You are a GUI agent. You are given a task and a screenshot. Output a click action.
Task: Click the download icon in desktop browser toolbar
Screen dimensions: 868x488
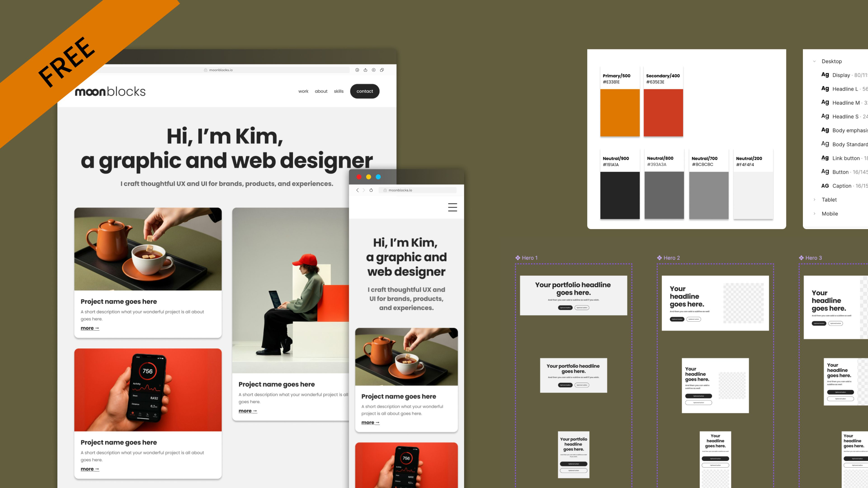[357, 70]
